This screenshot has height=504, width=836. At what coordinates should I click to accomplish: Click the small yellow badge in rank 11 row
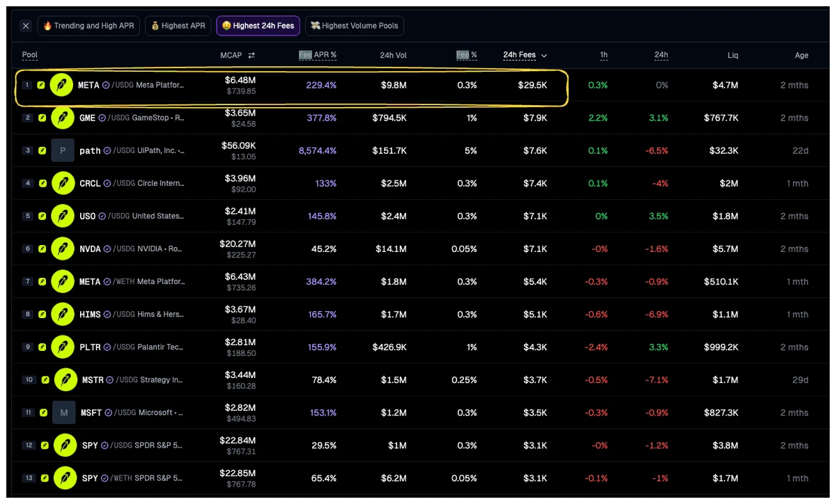44,412
